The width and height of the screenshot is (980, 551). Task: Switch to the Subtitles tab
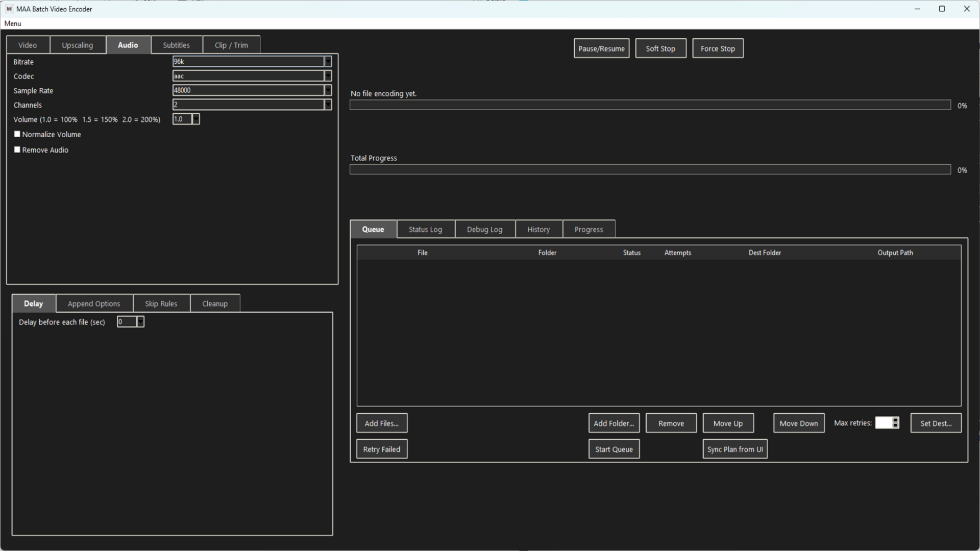[176, 44]
